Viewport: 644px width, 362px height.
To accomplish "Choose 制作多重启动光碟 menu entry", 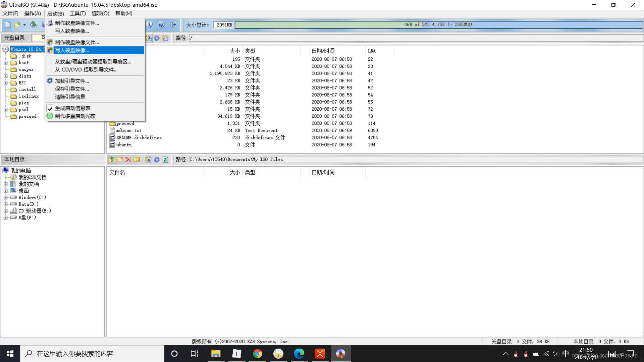I will (x=95, y=116).
